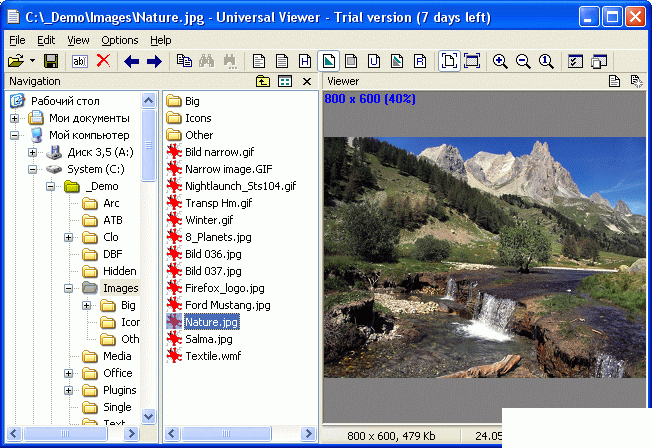Image resolution: width=652 pixels, height=448 pixels.
Task: Select the Media folder in tree
Action: coord(117,356)
